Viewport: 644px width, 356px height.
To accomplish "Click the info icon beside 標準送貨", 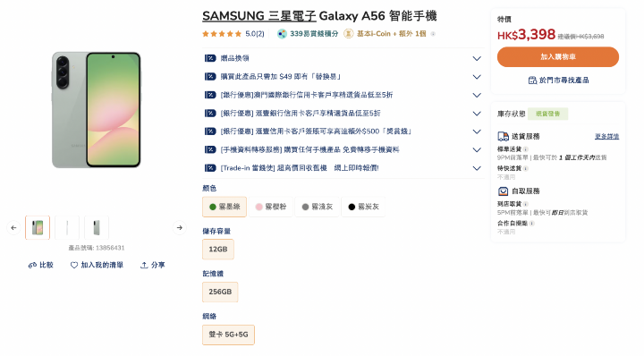I will tap(525, 149).
